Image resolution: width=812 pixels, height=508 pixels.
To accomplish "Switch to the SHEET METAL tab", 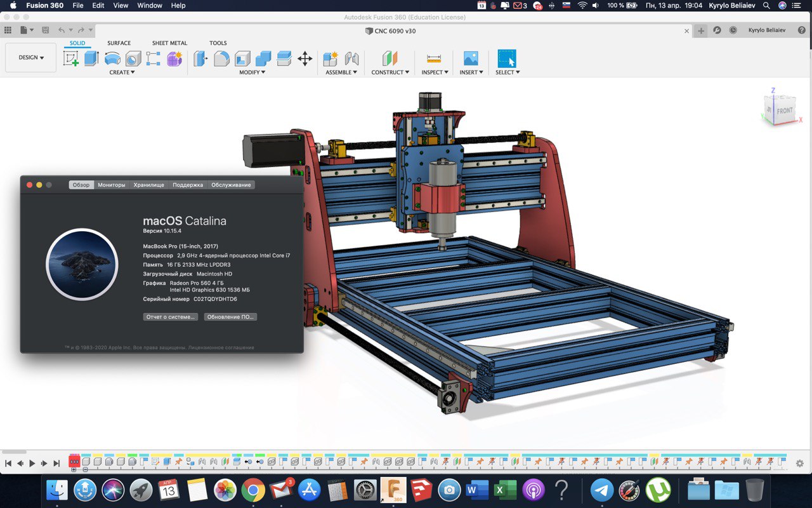I will [x=169, y=43].
